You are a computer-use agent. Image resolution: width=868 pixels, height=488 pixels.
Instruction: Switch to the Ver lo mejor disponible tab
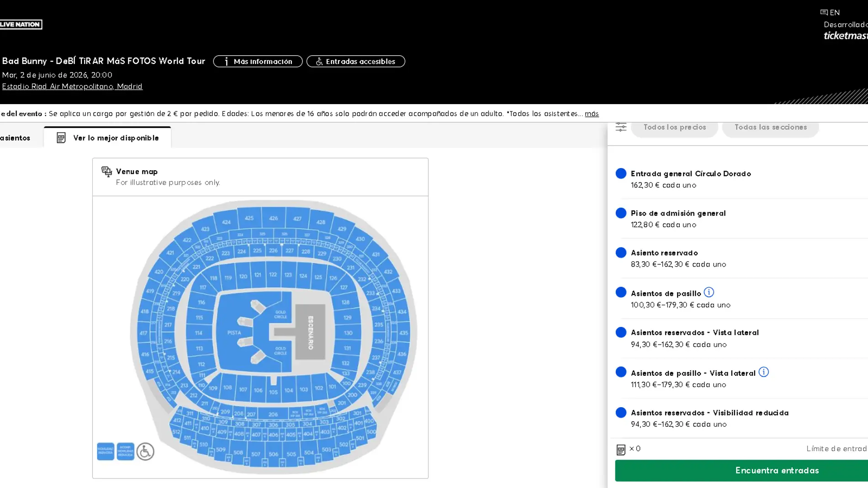tap(116, 137)
